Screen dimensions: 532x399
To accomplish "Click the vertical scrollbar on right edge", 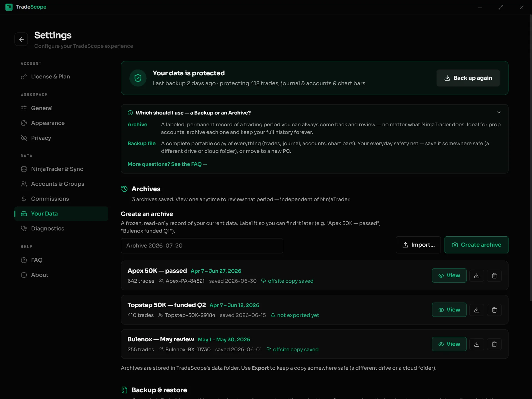I will 530,158.
